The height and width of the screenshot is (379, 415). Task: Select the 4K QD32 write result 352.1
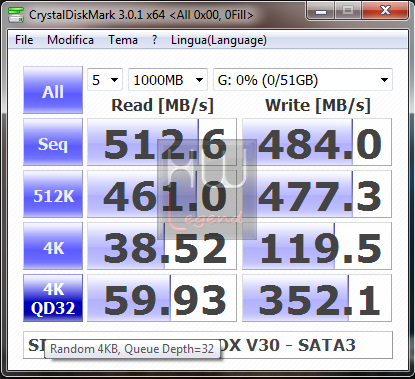point(317,298)
